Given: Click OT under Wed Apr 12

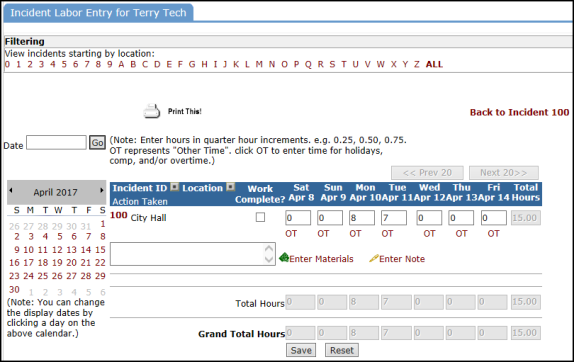Looking at the screenshot, I should click(x=429, y=234).
